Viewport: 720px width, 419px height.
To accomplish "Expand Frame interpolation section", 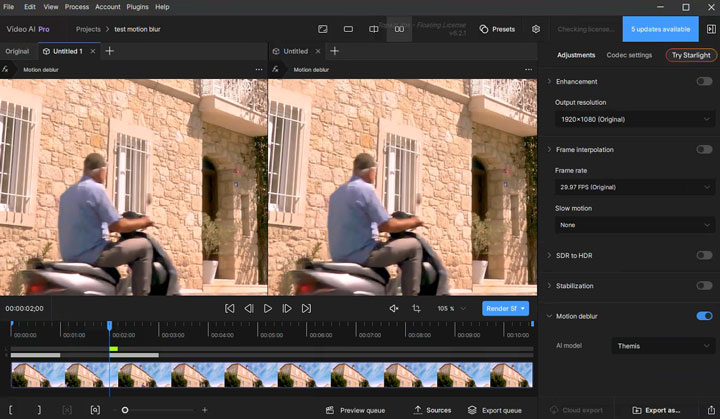I will click(x=549, y=149).
